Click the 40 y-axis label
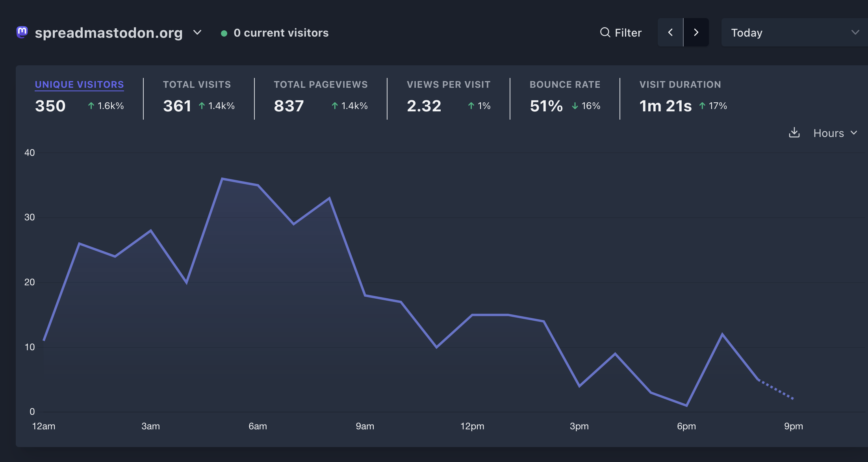Screen dimensions: 868x462 [30, 153]
